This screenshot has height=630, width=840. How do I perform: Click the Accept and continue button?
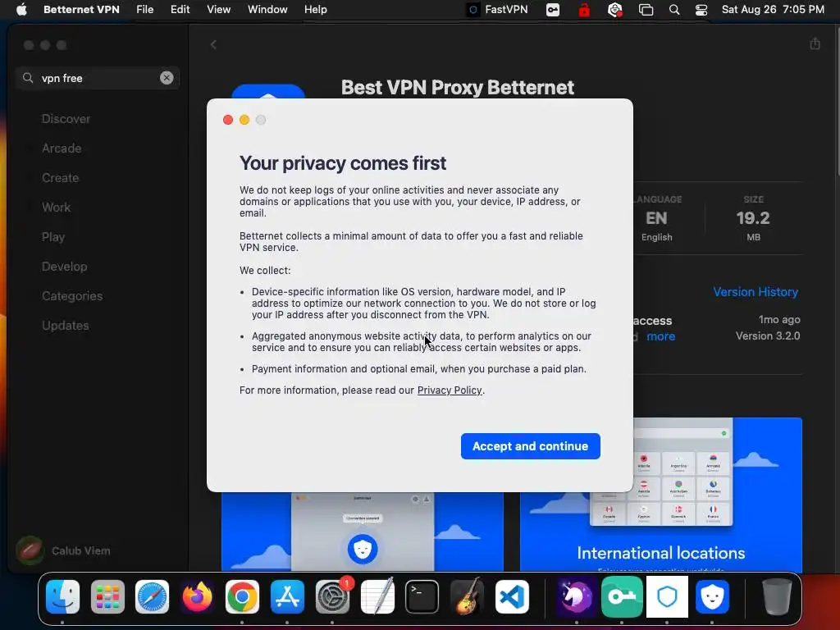[x=531, y=446]
